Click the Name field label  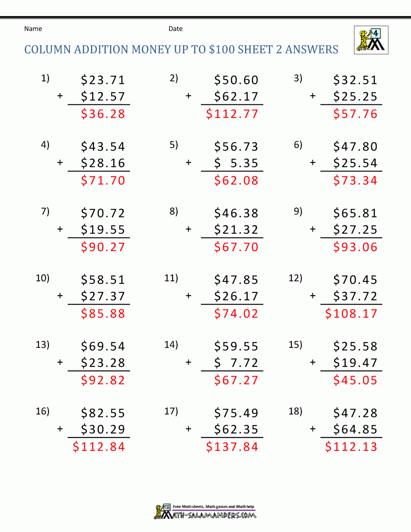pyautogui.click(x=33, y=29)
